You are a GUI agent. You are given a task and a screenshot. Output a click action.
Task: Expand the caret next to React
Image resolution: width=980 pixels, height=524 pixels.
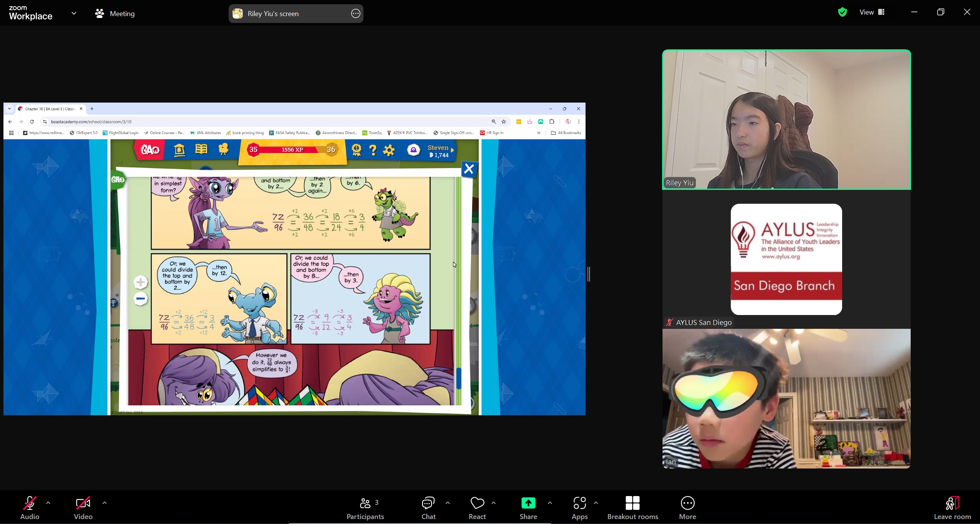tap(494, 503)
